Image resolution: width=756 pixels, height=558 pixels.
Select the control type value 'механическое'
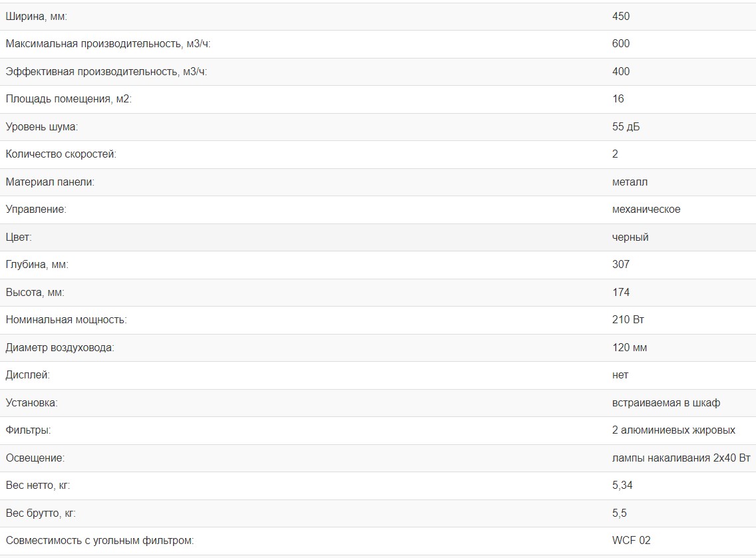pyautogui.click(x=646, y=209)
